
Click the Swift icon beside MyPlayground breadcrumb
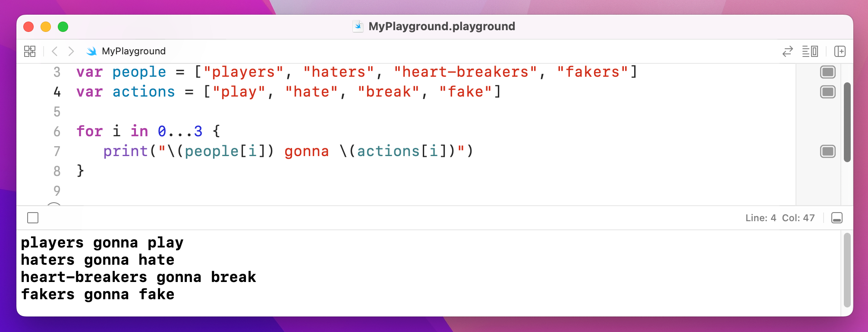91,51
